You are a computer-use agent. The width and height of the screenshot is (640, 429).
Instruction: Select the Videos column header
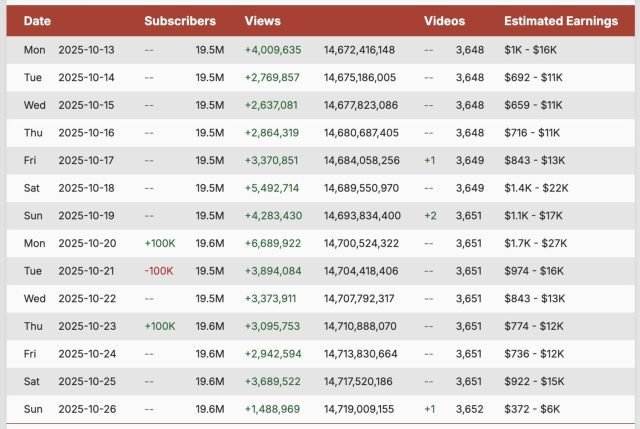444,20
